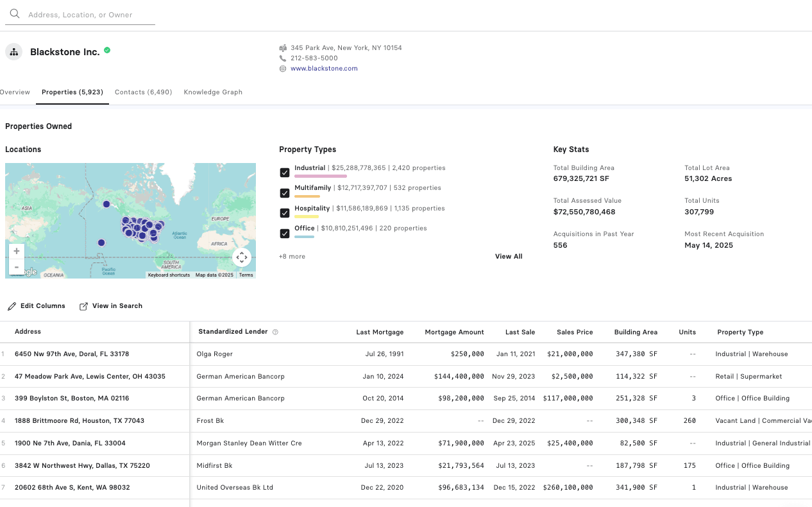Click the Edit Columns pencil icon
812x507 pixels.
pos(12,306)
